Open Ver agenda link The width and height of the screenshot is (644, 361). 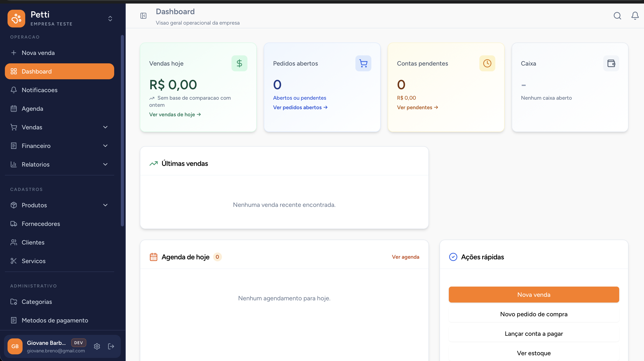[405, 257]
